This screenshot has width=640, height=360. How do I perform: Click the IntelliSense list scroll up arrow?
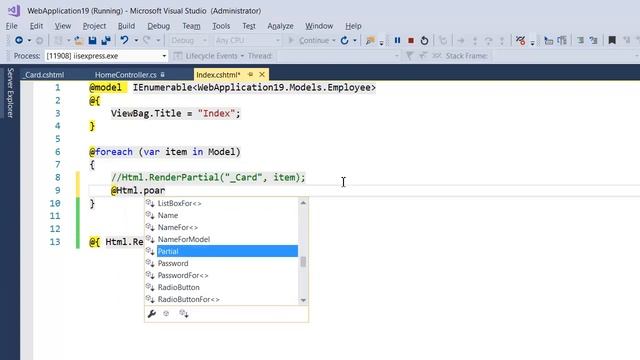[303, 203]
